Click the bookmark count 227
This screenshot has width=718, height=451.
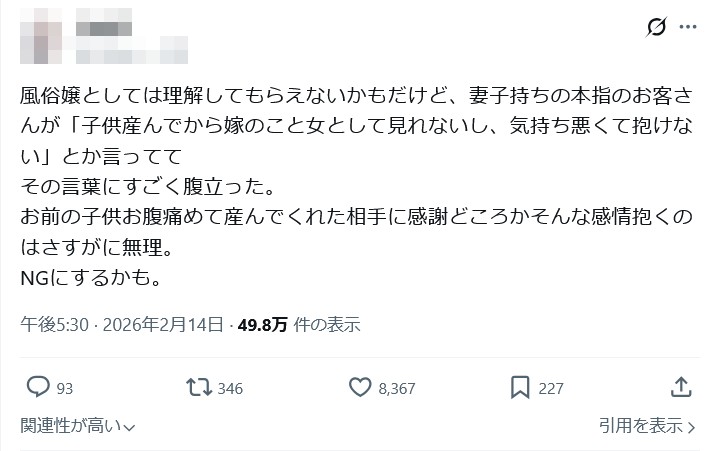click(550, 388)
